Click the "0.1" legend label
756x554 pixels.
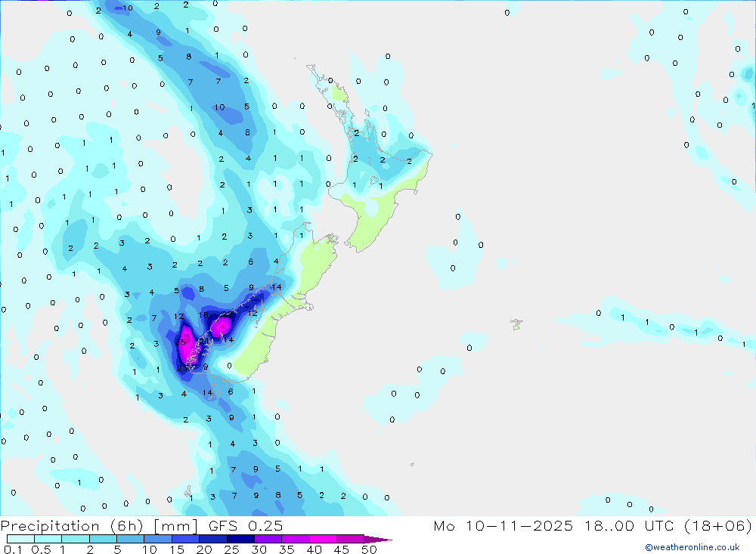point(13,549)
